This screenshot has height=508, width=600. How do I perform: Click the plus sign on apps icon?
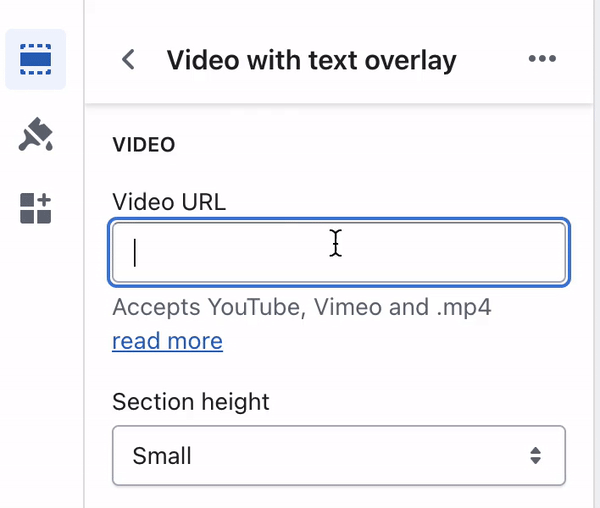[x=44, y=199]
